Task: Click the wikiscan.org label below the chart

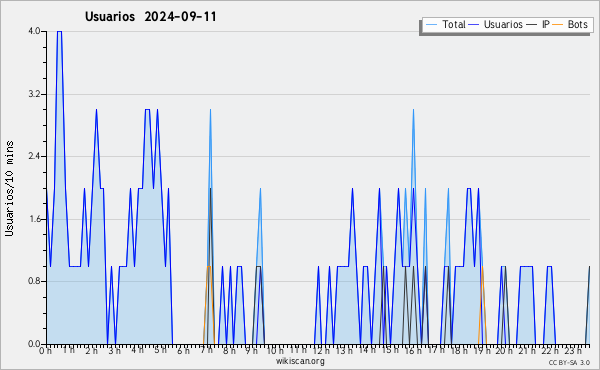Action: 300,361
